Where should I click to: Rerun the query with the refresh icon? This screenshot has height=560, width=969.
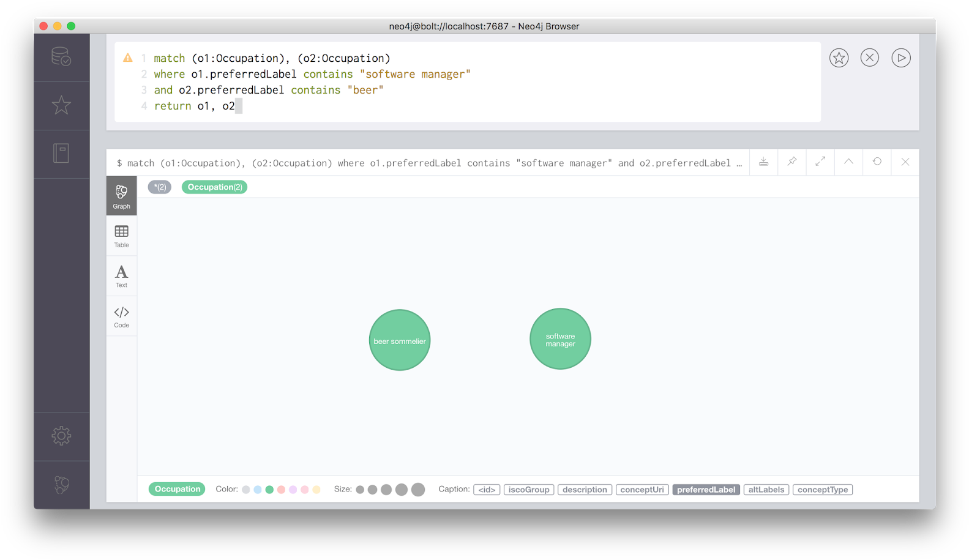(x=877, y=162)
